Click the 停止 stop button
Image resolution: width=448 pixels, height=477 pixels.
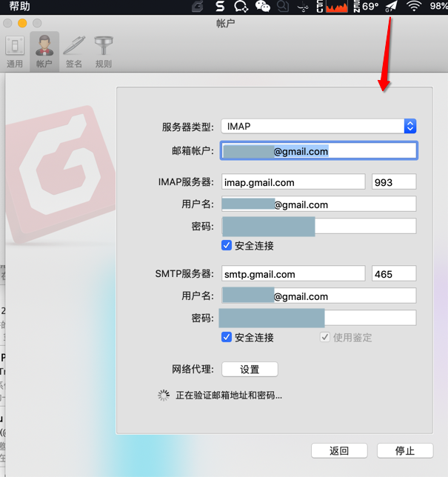(405, 450)
